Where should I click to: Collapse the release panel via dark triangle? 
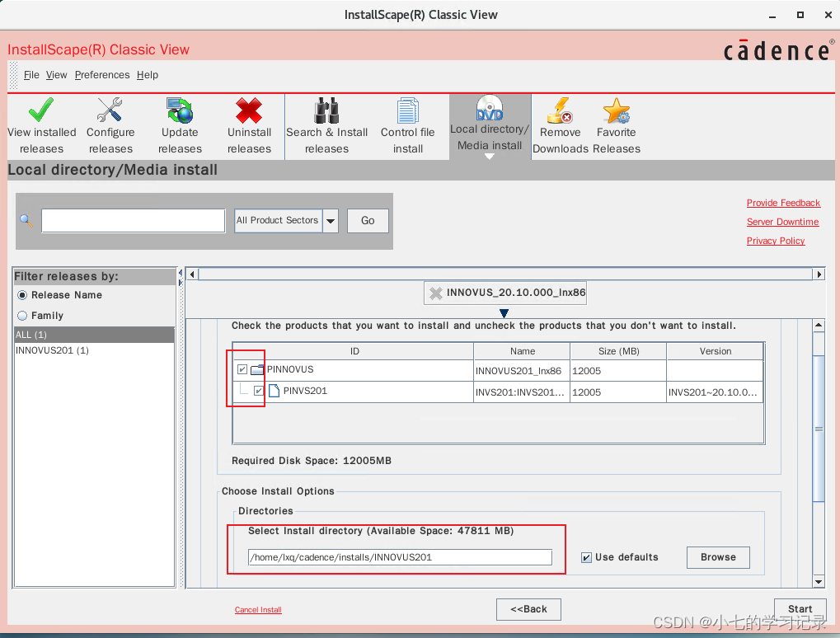click(x=504, y=313)
